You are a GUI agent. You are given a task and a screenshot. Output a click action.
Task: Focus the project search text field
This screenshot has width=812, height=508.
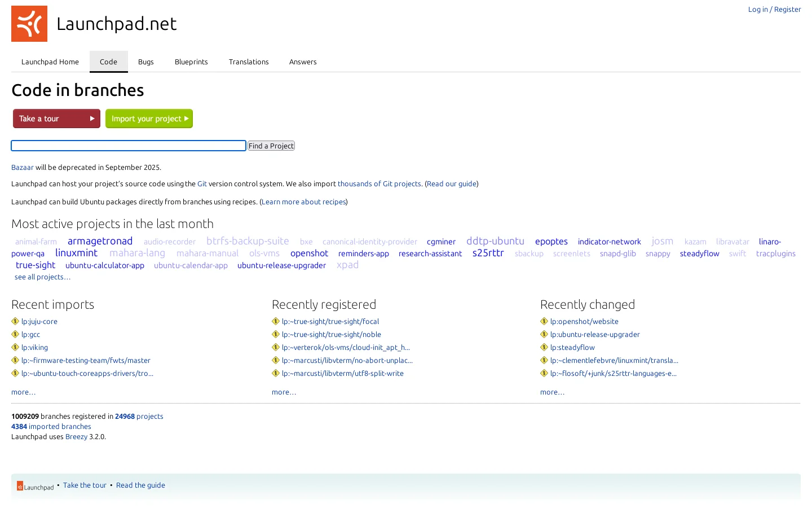click(129, 146)
